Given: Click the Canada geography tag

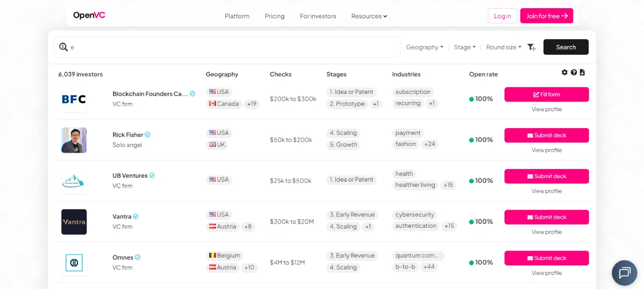Looking at the screenshot, I should 224,104.
